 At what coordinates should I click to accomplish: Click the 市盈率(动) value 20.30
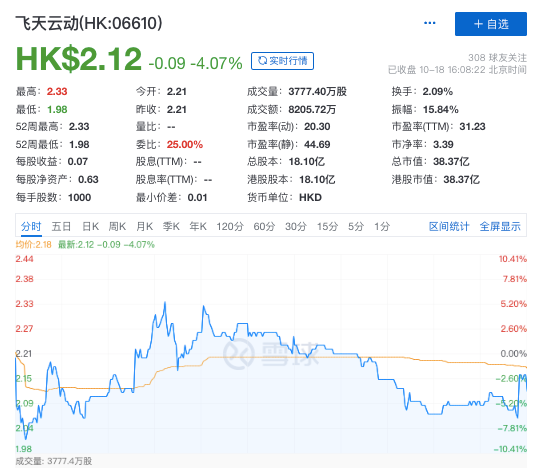(317, 127)
